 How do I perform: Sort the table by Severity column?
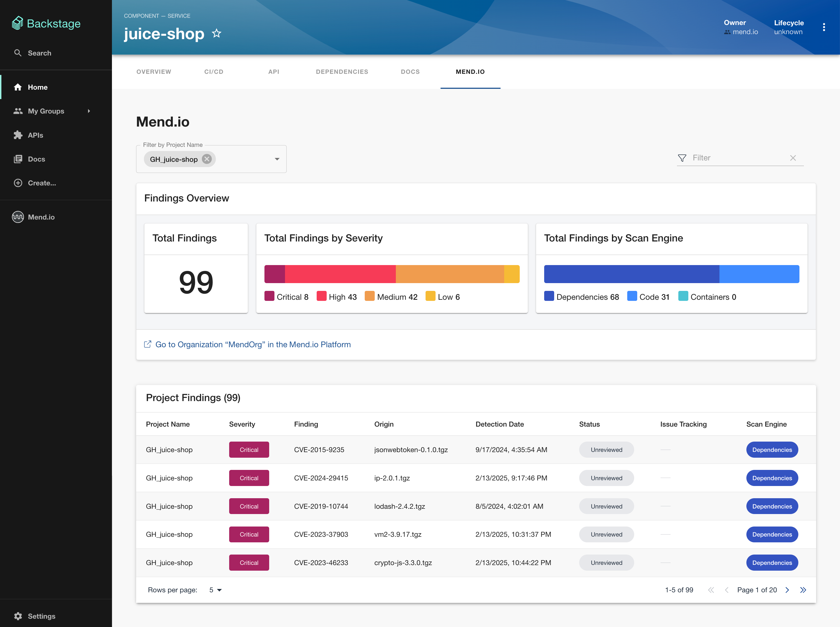coord(242,424)
